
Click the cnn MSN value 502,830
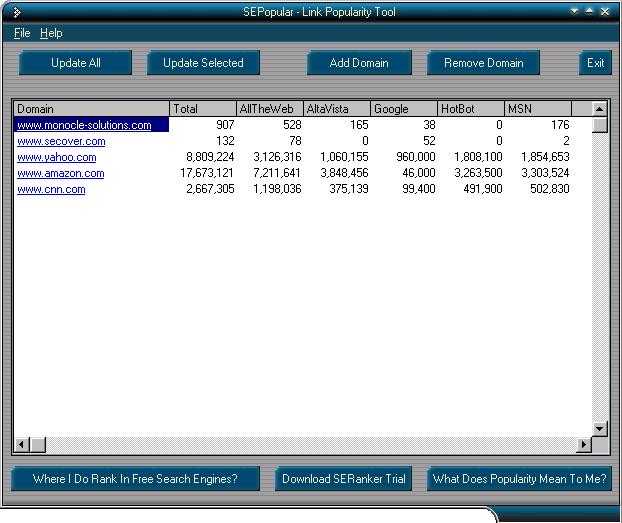tap(550, 189)
